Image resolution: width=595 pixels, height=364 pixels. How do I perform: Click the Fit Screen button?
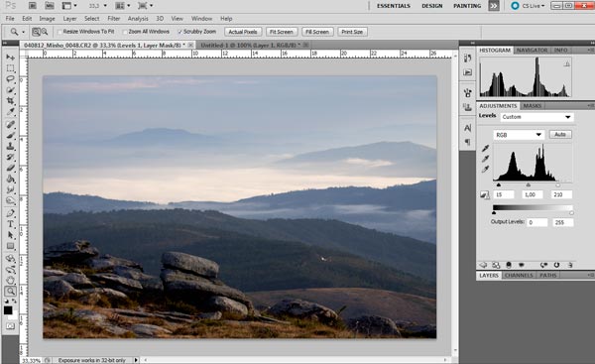tap(282, 32)
